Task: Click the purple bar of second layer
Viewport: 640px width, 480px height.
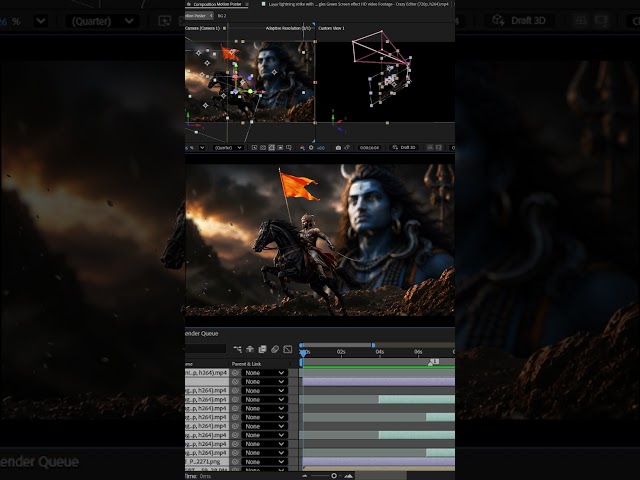Action: [379, 382]
